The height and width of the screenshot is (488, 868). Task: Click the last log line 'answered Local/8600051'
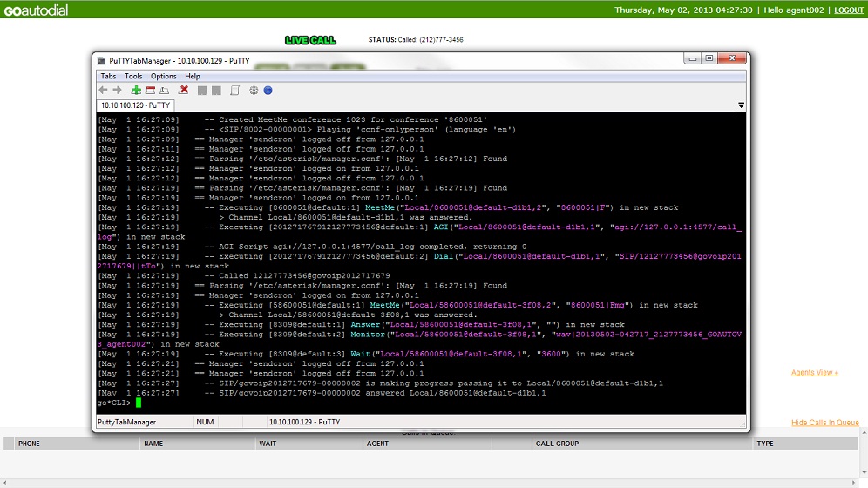322,393
